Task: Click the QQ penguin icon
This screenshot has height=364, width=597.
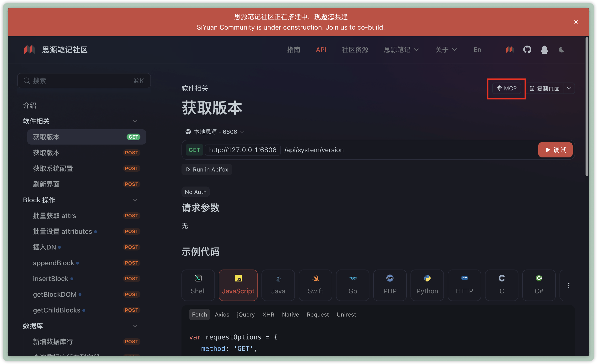Action: [544, 50]
